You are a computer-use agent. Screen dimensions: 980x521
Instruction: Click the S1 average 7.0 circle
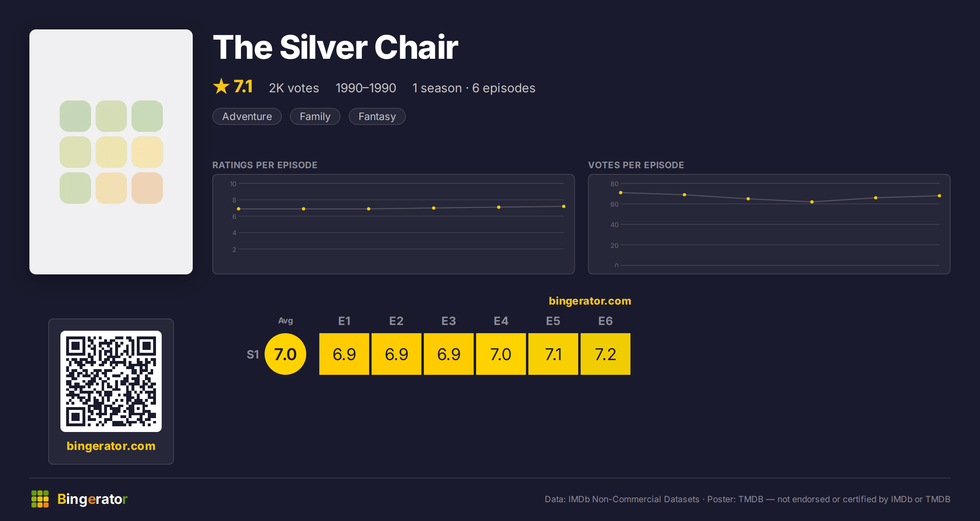[x=285, y=354]
